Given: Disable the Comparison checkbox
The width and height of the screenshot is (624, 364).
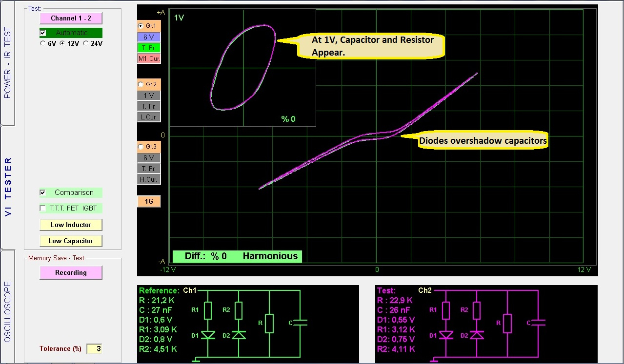Looking at the screenshot, I should (43, 192).
